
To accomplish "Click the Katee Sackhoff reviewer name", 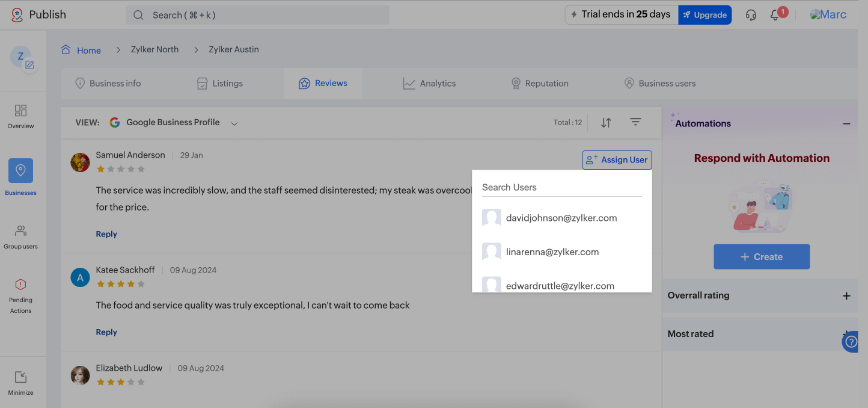I will point(125,270).
